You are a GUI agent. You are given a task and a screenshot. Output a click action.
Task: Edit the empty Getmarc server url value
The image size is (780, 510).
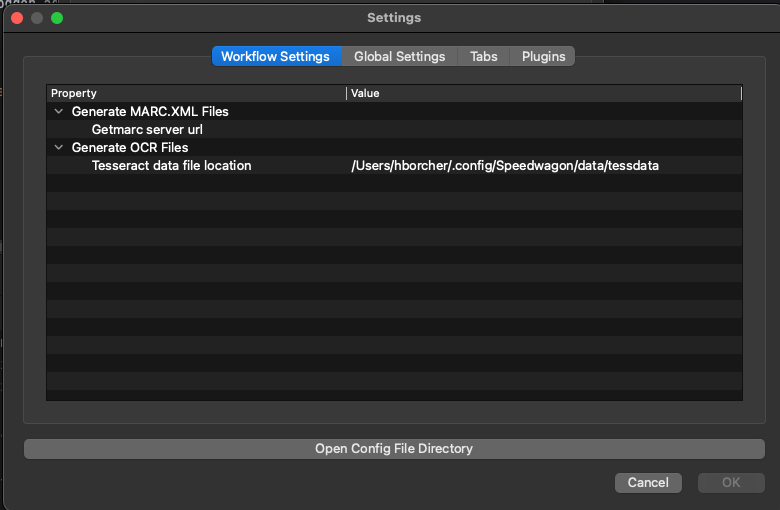click(544, 129)
